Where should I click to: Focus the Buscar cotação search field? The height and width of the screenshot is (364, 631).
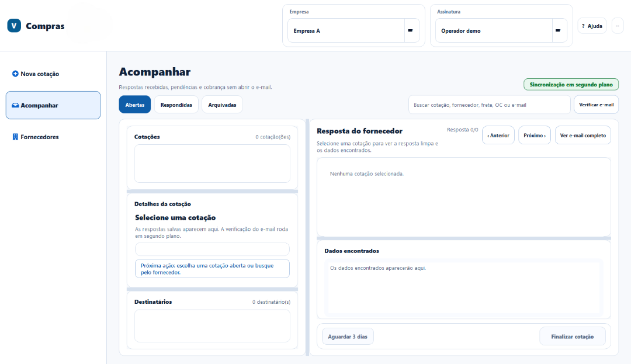(490, 105)
